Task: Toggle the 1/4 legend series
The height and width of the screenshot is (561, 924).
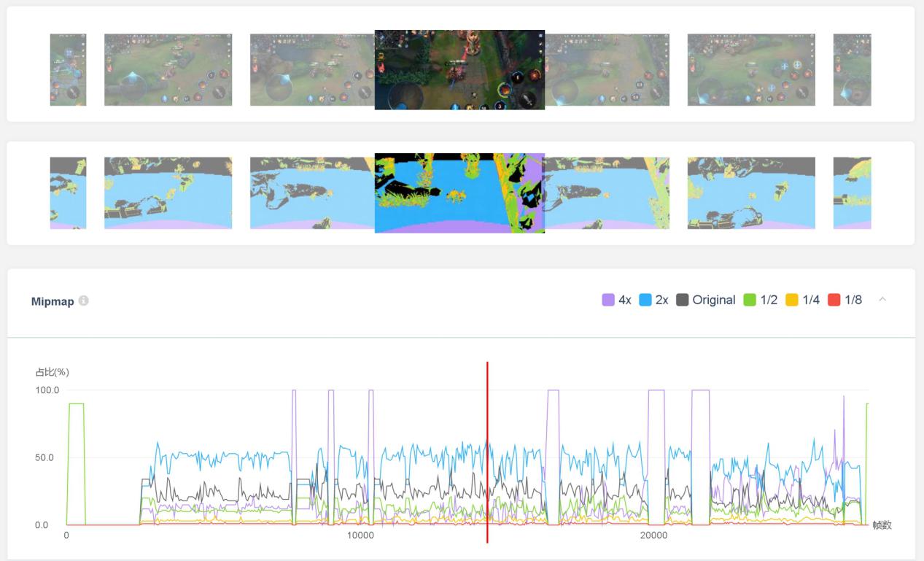Action: [x=802, y=300]
